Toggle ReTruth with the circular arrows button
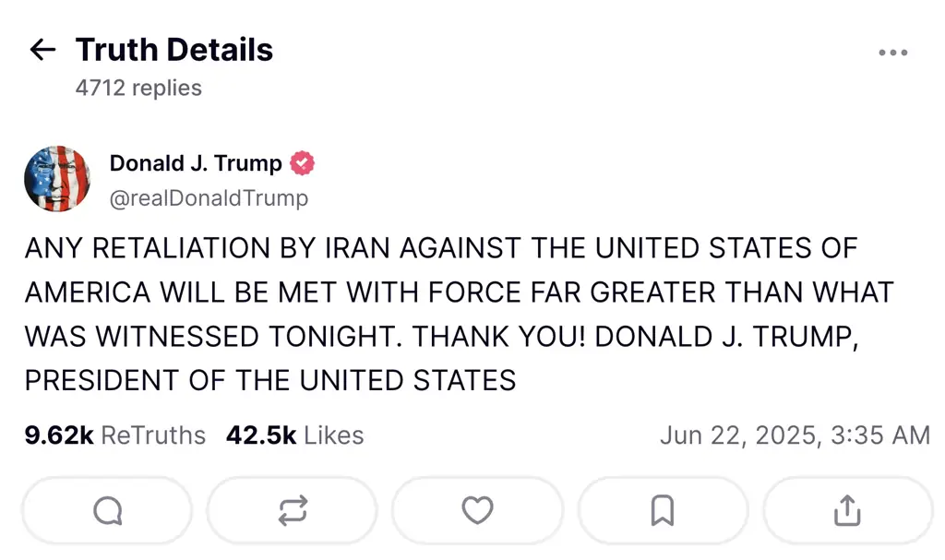 click(x=293, y=510)
